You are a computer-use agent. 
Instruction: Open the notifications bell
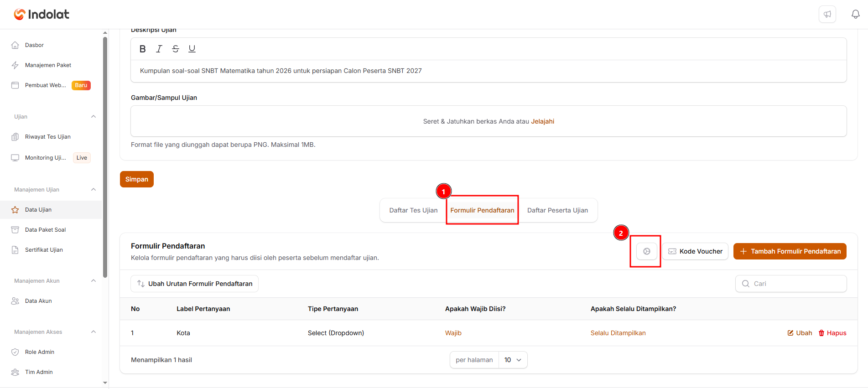tap(856, 14)
